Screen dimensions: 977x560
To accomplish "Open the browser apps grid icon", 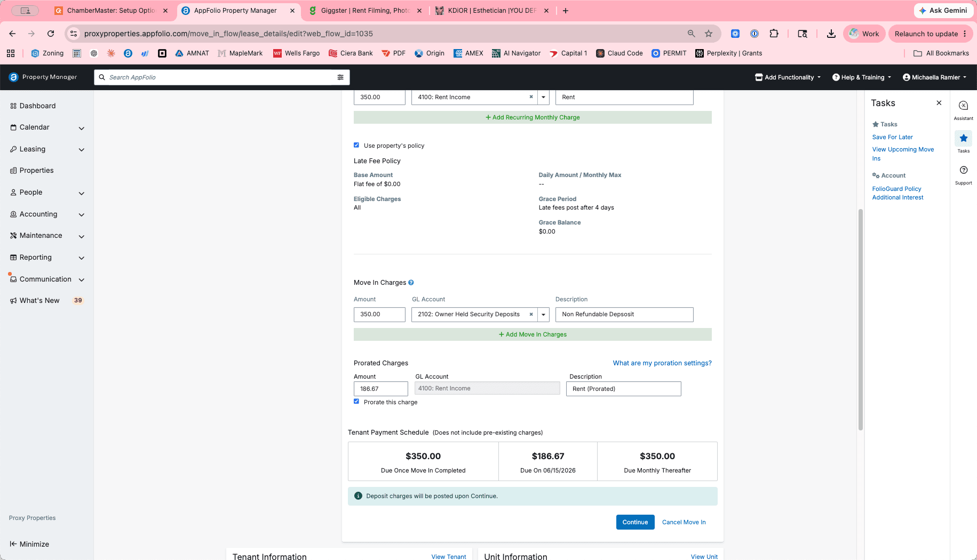I will 11,53.
